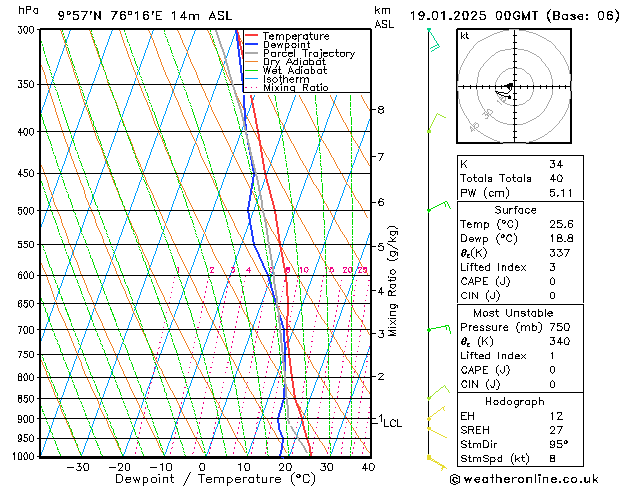
Task: Click the Dewpoint / Temperature (°C) axis title
Action: [215, 479]
